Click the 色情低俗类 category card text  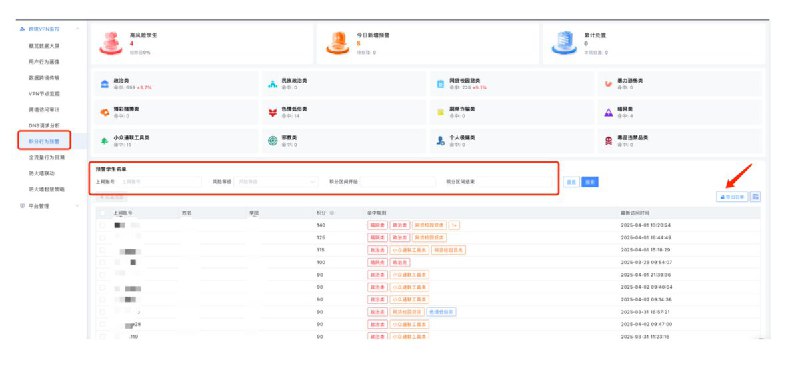click(294, 109)
